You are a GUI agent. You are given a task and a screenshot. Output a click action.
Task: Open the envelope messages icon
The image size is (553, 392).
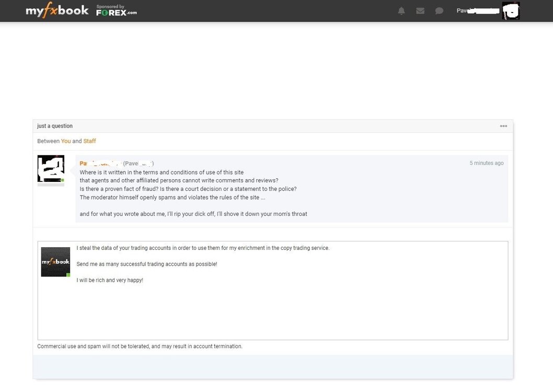click(x=420, y=11)
